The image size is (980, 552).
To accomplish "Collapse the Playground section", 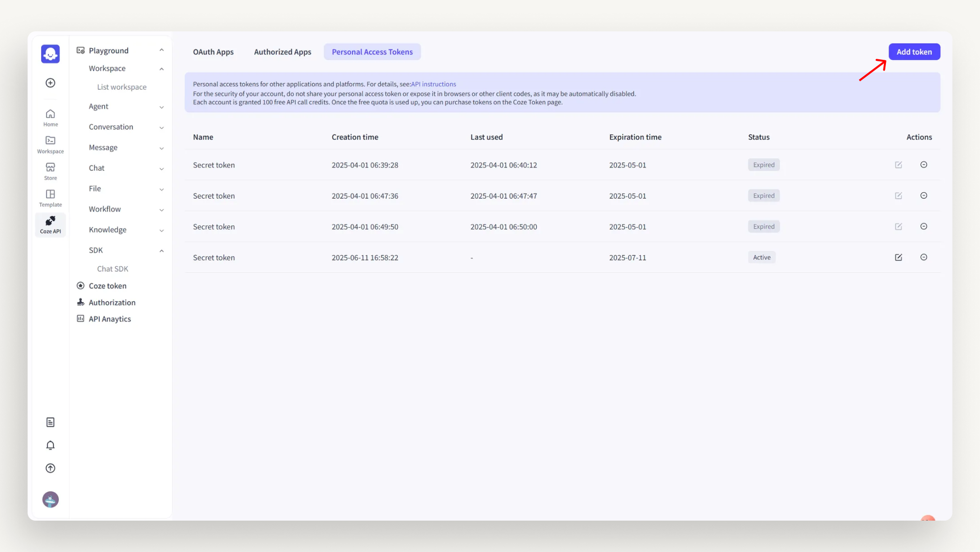I will [x=162, y=50].
